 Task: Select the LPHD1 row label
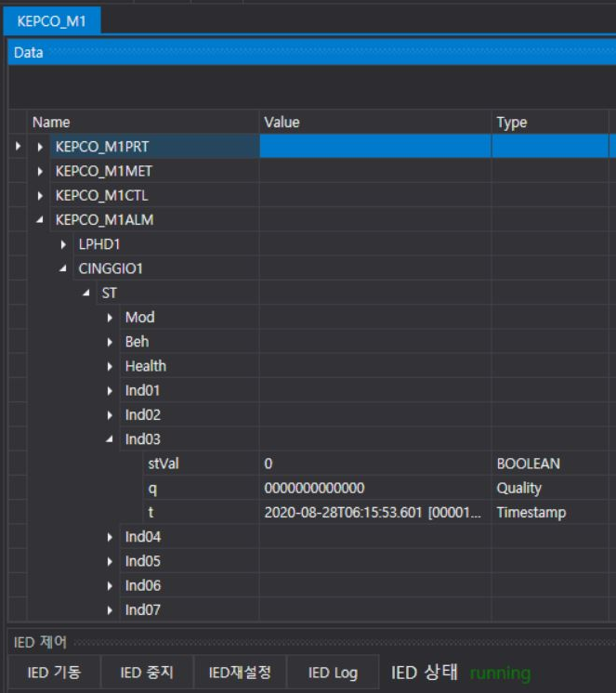[99, 244]
